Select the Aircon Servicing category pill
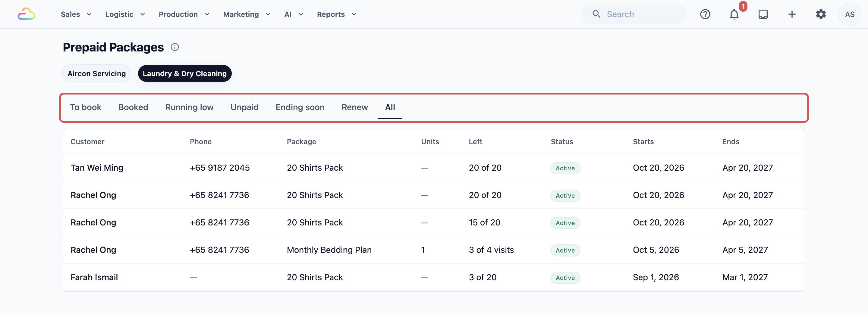 (x=97, y=73)
